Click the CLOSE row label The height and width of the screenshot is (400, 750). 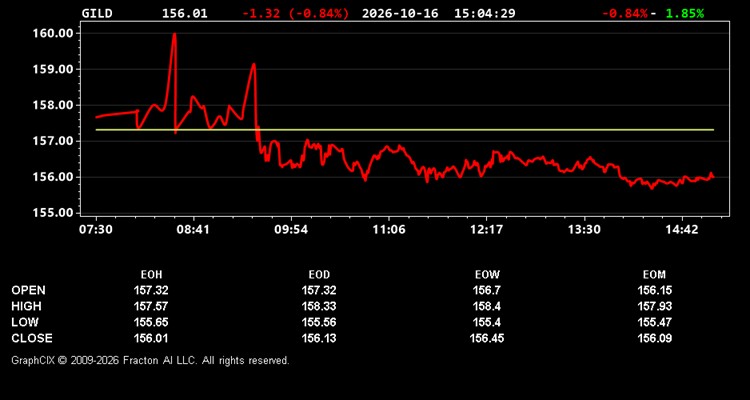pos(32,338)
